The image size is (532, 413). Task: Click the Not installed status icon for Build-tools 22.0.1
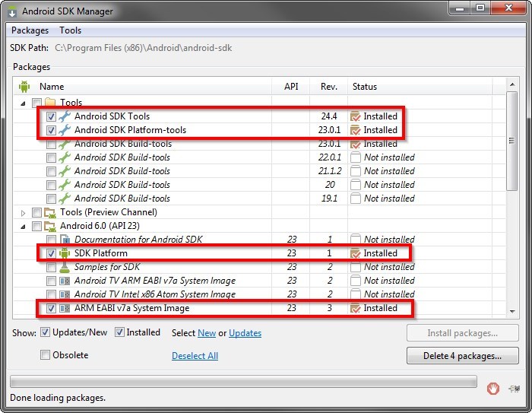pyautogui.click(x=355, y=157)
